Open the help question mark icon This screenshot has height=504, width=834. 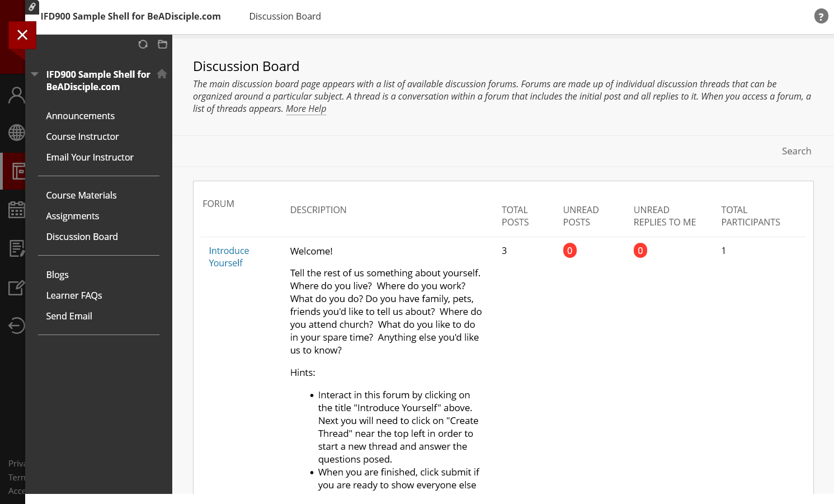(x=821, y=16)
